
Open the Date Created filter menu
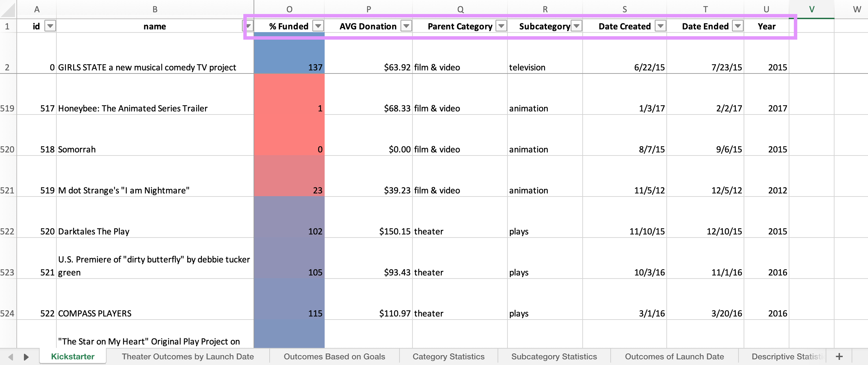click(661, 26)
